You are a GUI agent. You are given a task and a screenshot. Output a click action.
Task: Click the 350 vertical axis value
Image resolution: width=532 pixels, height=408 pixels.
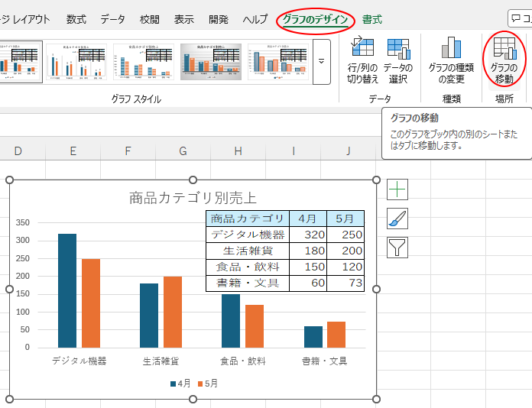point(23,222)
